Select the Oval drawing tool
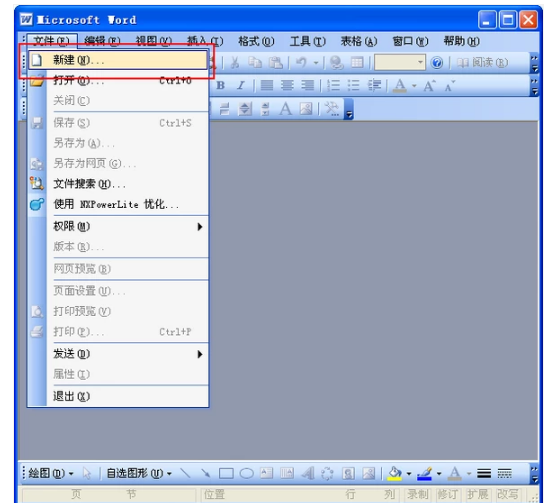The width and height of the screenshot is (547, 503). pyautogui.click(x=247, y=473)
